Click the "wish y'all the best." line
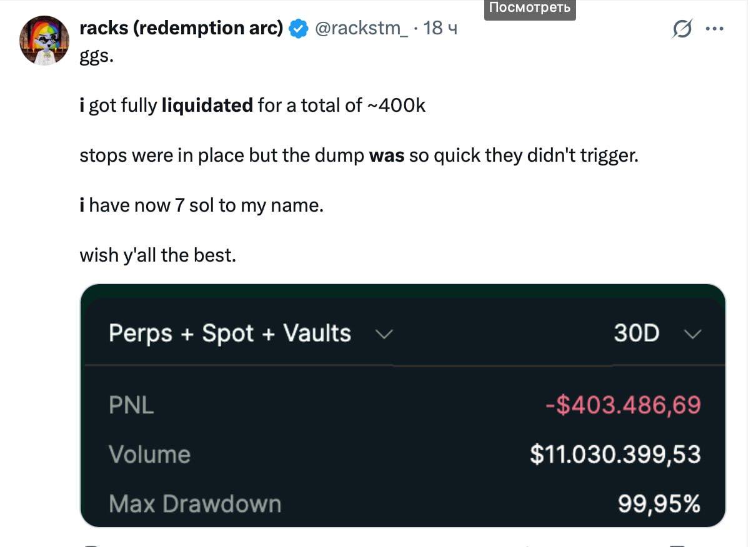The height and width of the screenshot is (547, 756). [158, 255]
